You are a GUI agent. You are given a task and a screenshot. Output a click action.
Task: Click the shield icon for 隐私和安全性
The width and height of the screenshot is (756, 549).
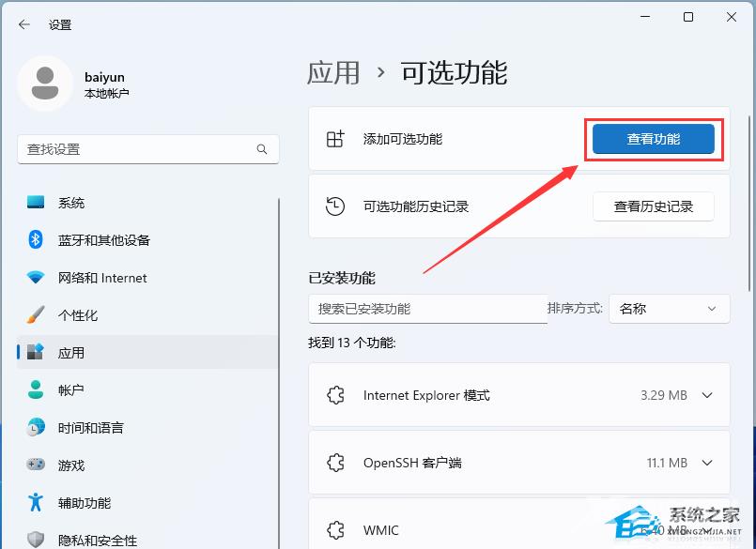coord(36,540)
